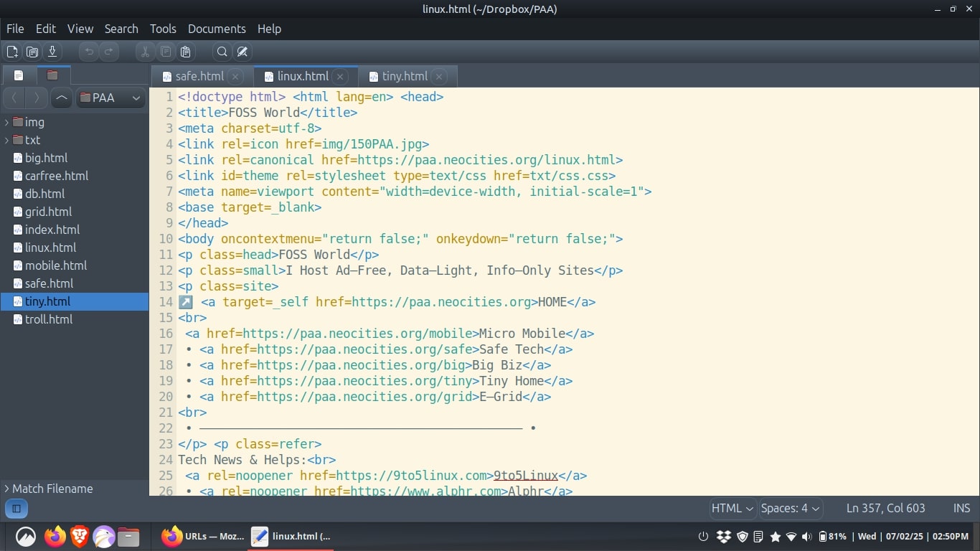Paste clipboard contents using the toolbar icon

tap(186, 52)
